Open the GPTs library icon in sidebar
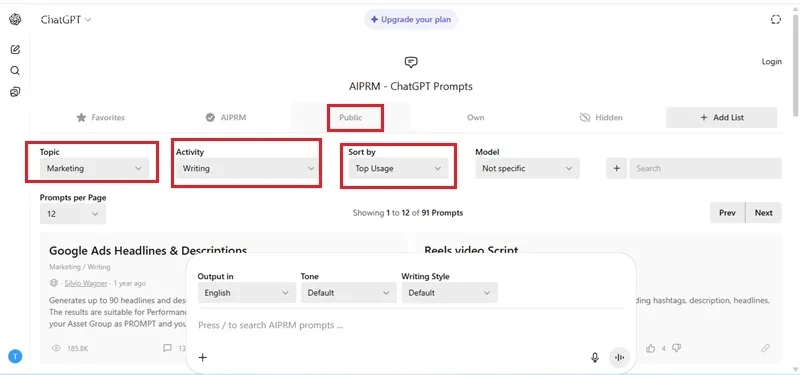 click(15, 92)
